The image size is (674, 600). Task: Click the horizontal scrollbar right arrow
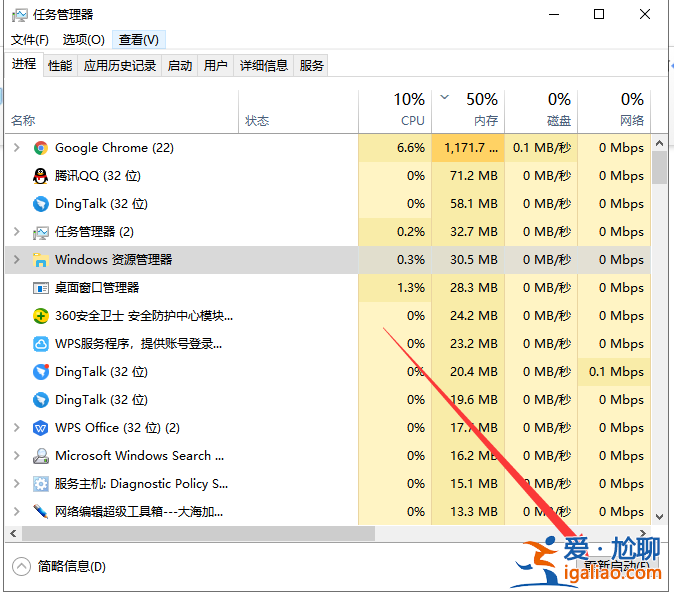coord(642,534)
